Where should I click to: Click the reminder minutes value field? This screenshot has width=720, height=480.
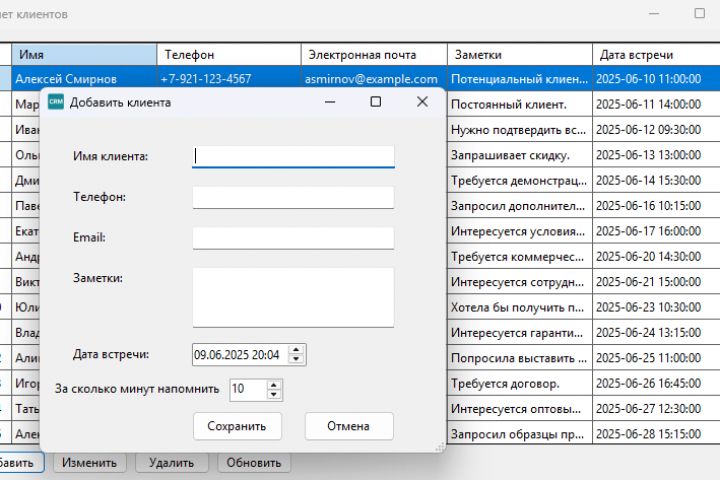click(x=248, y=389)
